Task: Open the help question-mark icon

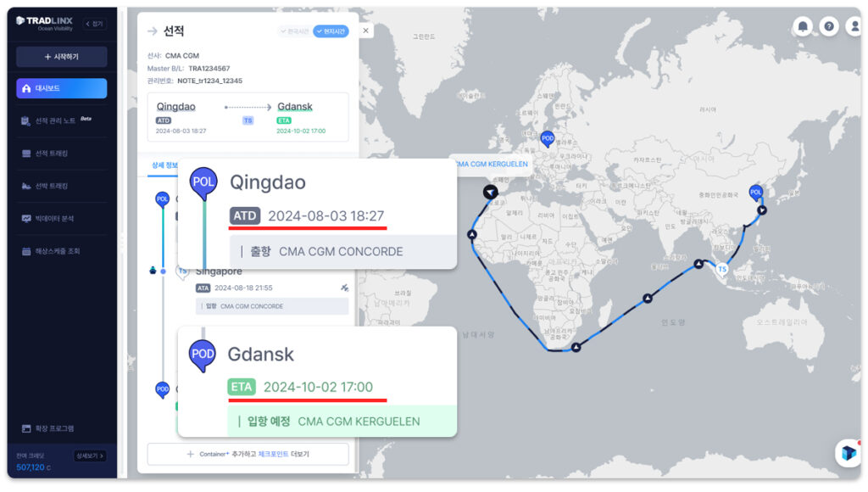Action: click(829, 26)
